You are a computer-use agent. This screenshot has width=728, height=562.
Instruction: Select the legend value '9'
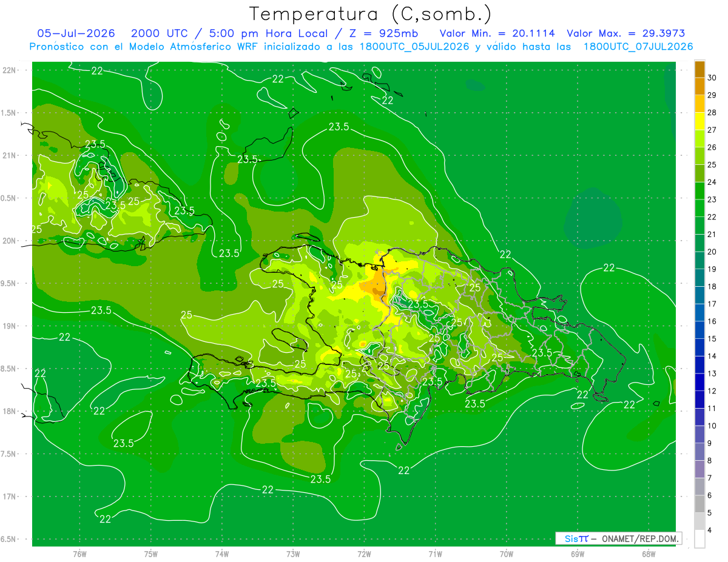(x=710, y=443)
